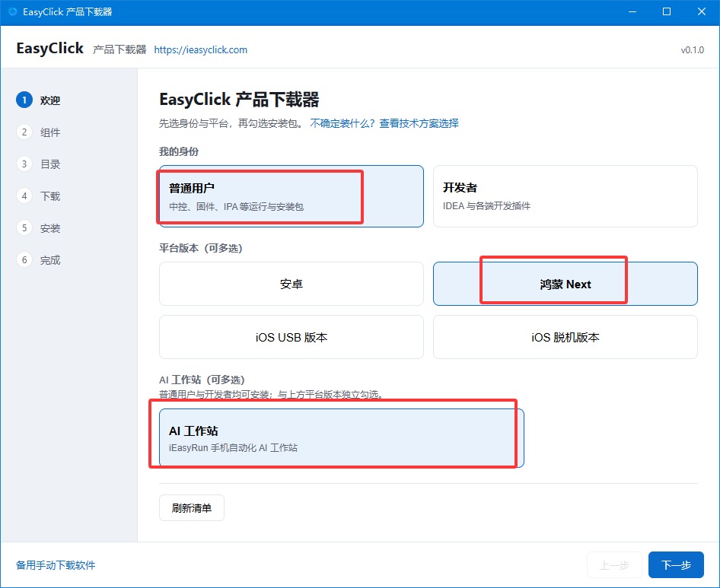Image resolution: width=720 pixels, height=588 pixels.
Task: Toggle the 安卓 platform option
Action: coord(292,284)
